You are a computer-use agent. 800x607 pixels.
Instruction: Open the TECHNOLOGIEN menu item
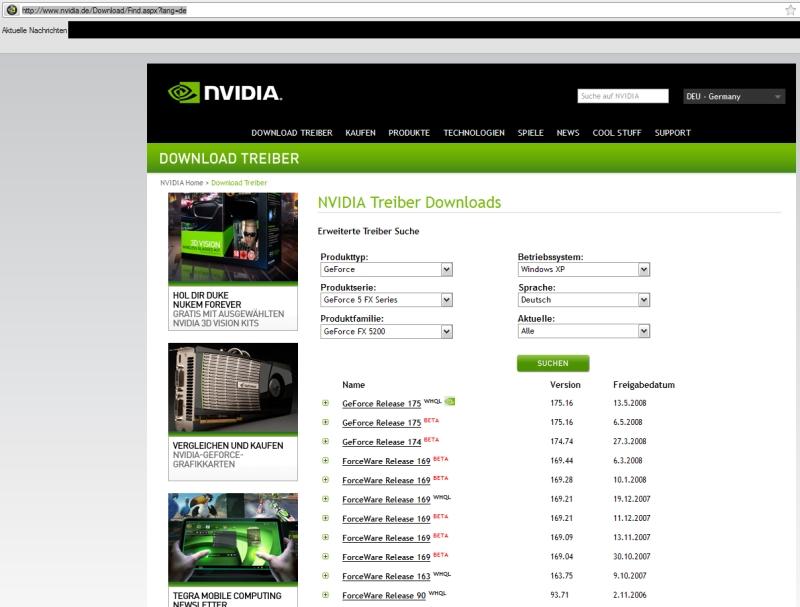tap(474, 133)
